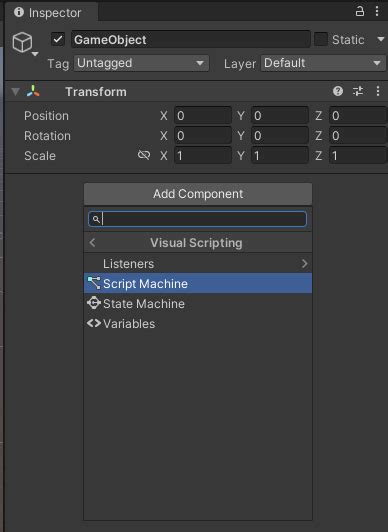Image resolution: width=388 pixels, height=532 pixels.
Task: Click the Inspector lock icon
Action: (360, 11)
